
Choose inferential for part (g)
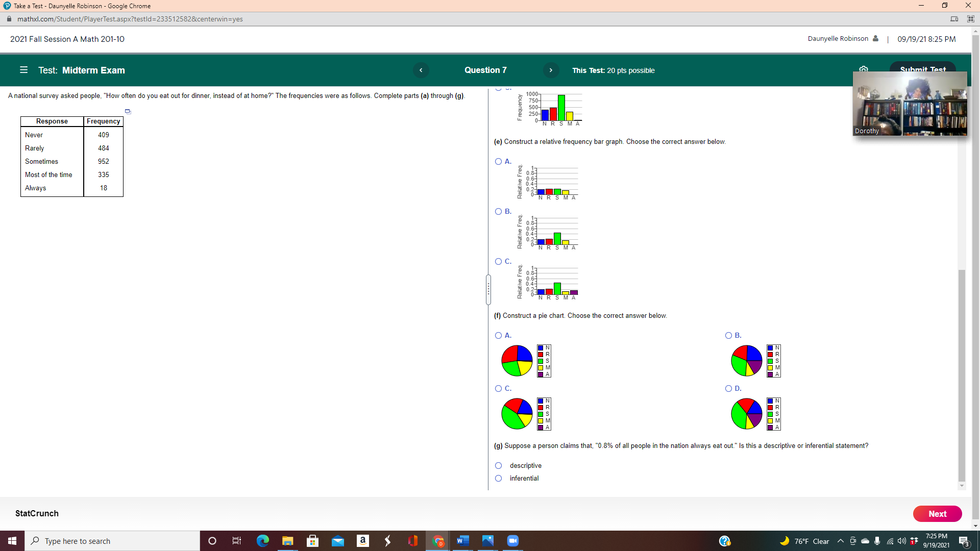[x=498, y=478]
